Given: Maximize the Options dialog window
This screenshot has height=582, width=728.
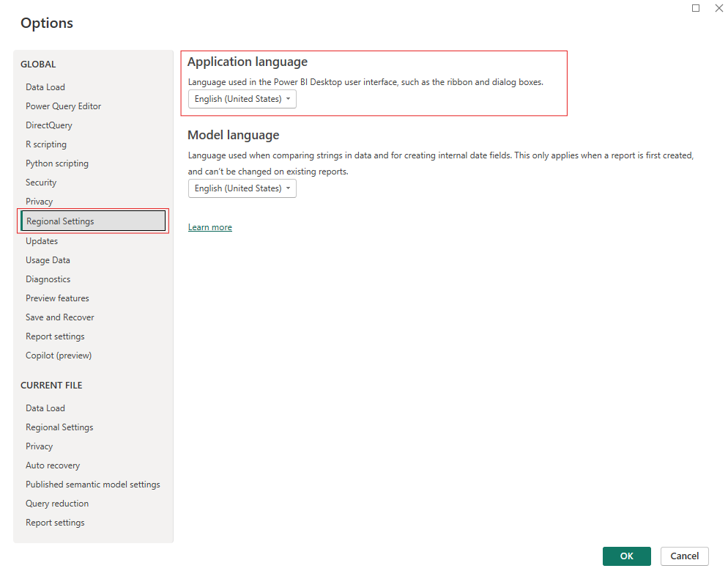Looking at the screenshot, I should click(696, 8).
